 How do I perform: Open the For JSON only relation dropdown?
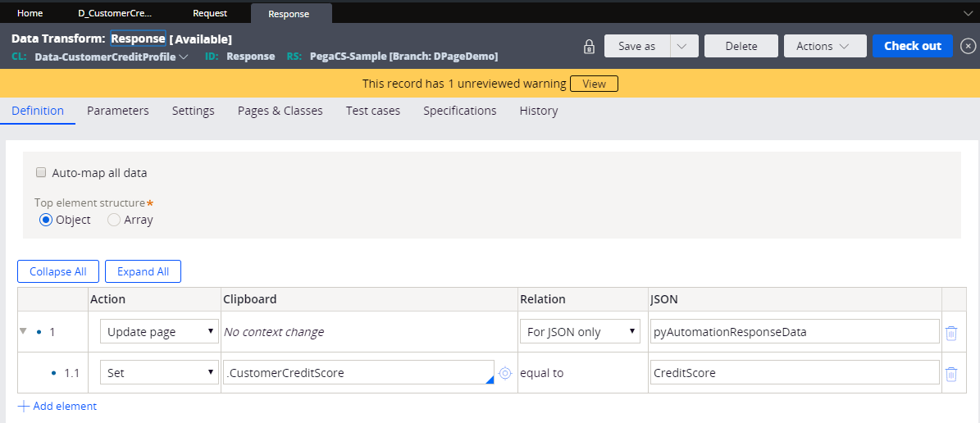point(580,332)
